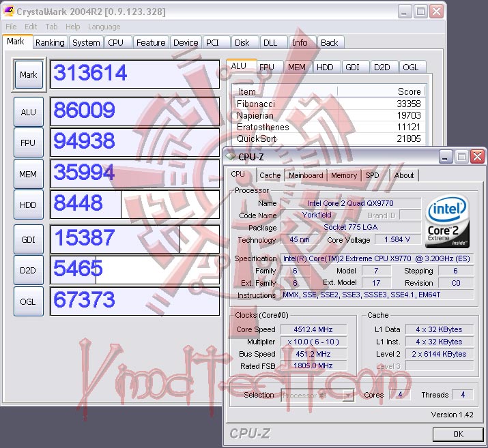Viewport: 488px width, 448px height.
Task: Open the Mainboard tab in CPU-Z
Action: click(306, 175)
